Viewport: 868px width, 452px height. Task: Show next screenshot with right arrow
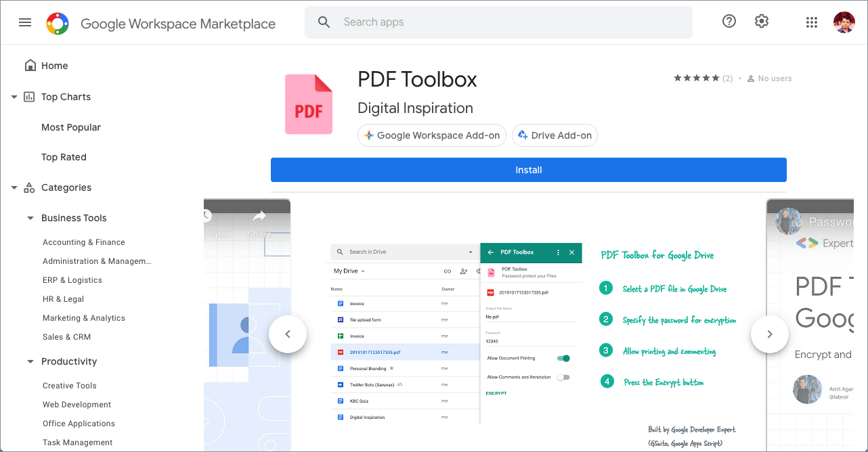(x=770, y=334)
